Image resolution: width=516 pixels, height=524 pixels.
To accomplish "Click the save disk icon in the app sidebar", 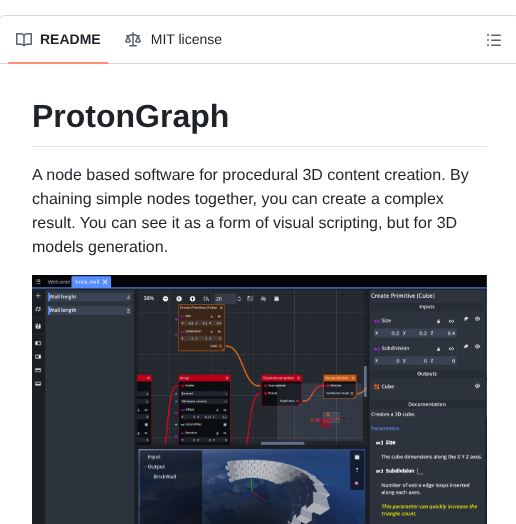I will [38, 326].
